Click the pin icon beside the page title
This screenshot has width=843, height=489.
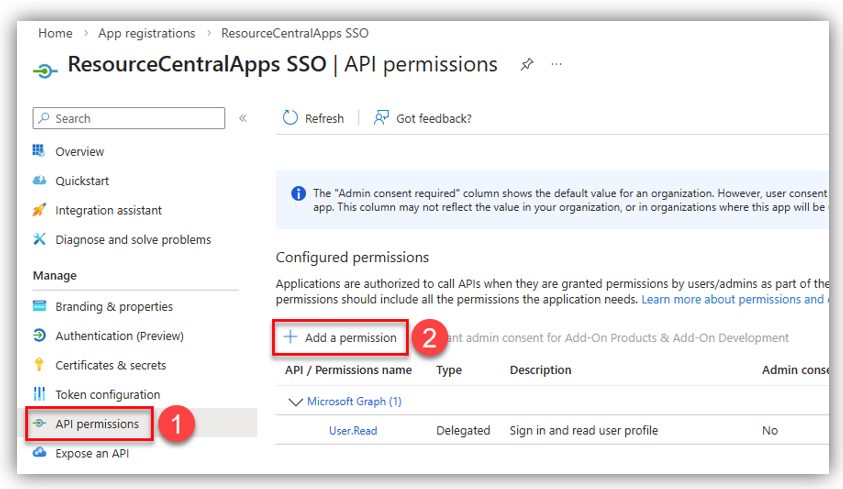[527, 65]
